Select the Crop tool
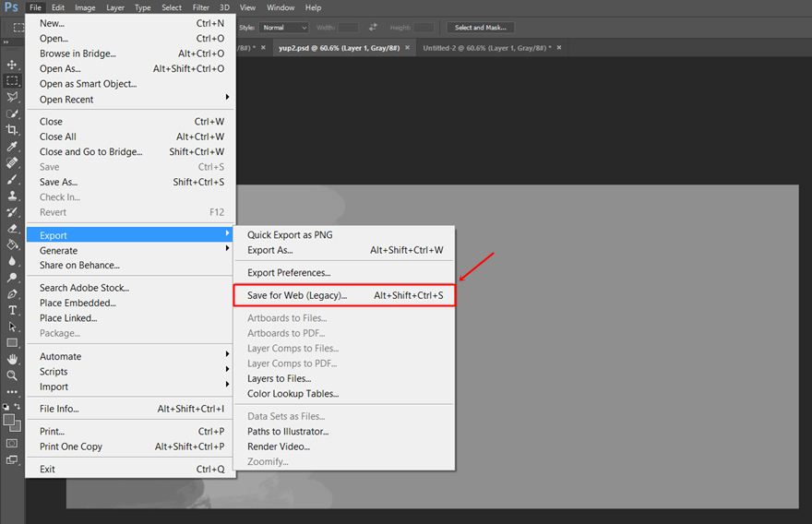The width and height of the screenshot is (812, 524). 12,130
